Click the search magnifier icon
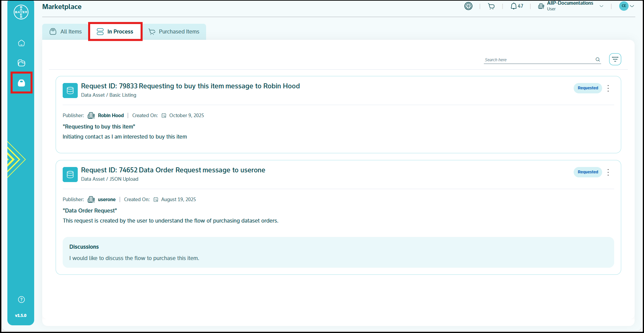 [x=598, y=60]
